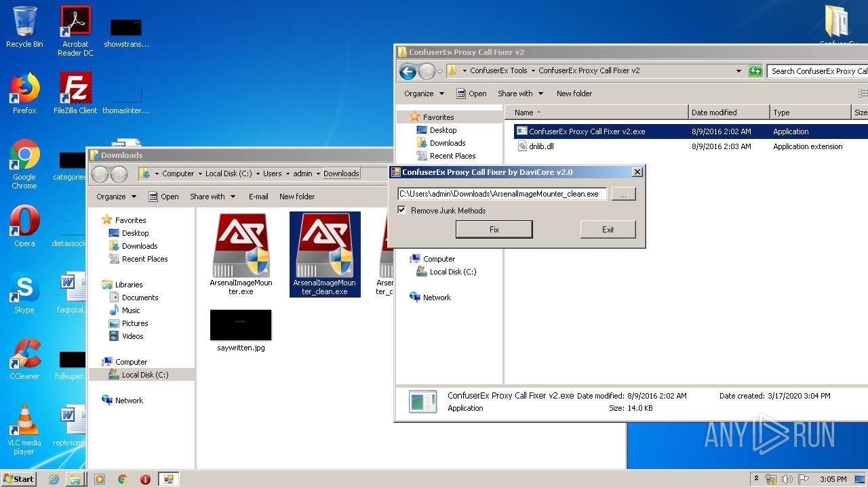868x488 pixels.
Task: Click the Fix button in ConfuserEx dialog
Action: (x=494, y=230)
